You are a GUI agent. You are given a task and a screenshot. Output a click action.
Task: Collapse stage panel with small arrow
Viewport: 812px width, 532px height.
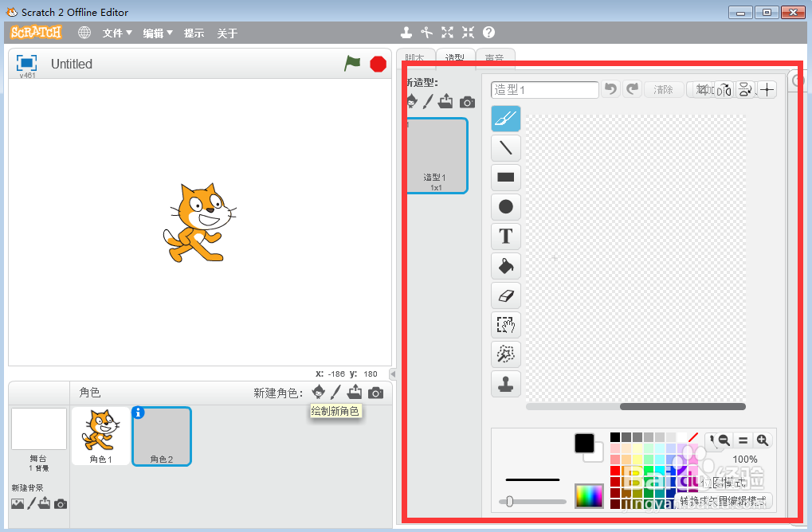pyautogui.click(x=393, y=374)
